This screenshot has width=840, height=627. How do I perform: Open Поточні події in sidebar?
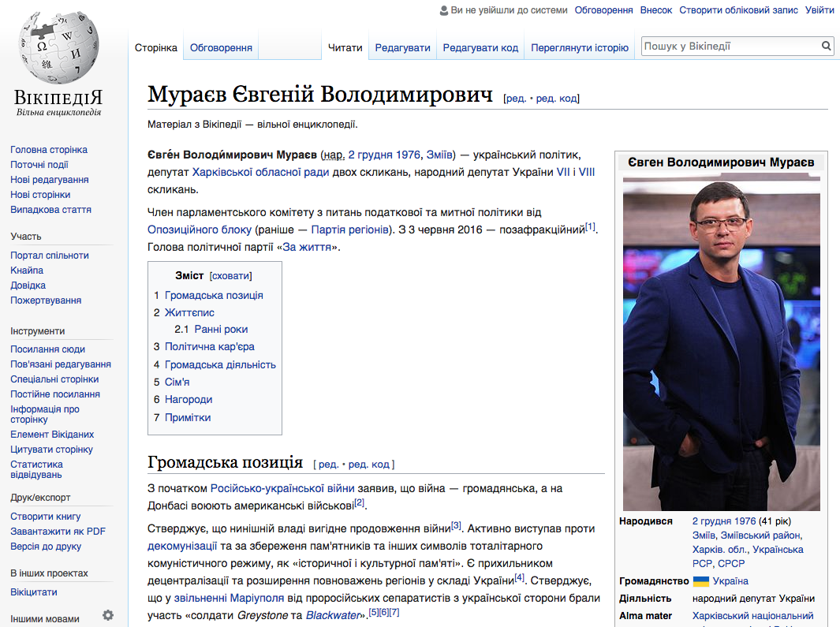pos(39,165)
